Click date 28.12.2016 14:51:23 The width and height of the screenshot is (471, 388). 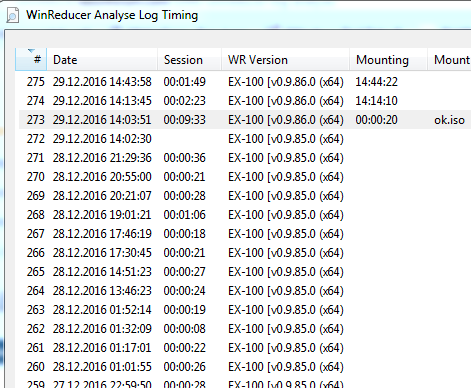(102, 272)
